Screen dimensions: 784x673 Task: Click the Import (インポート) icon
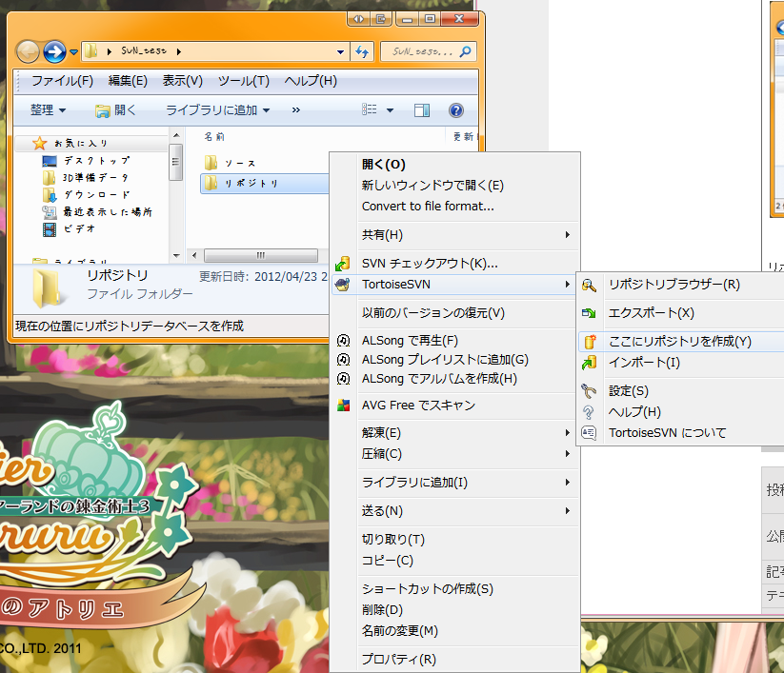[589, 363]
